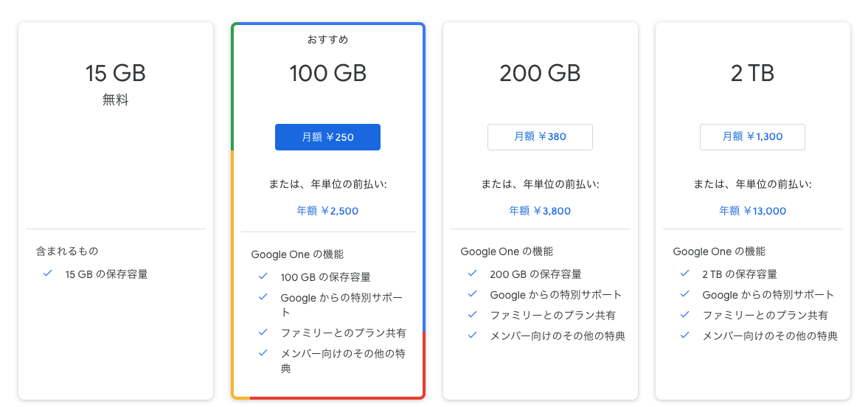Click the 2 TB plan title

752,74
